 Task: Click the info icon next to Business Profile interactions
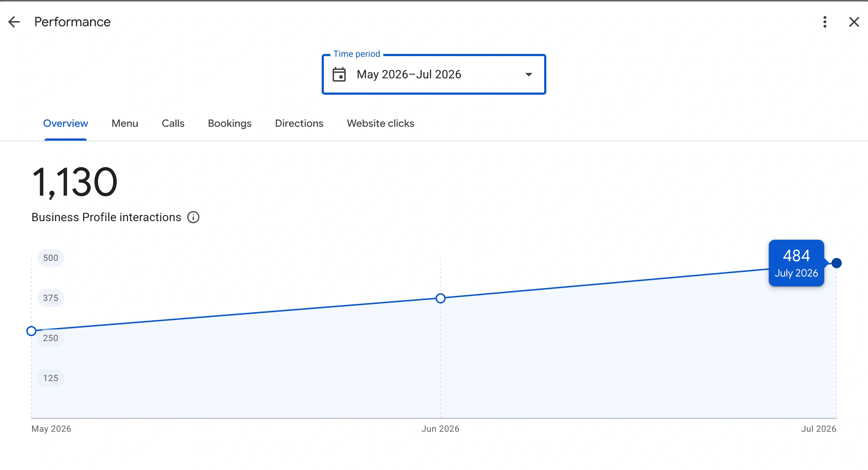pyautogui.click(x=193, y=217)
